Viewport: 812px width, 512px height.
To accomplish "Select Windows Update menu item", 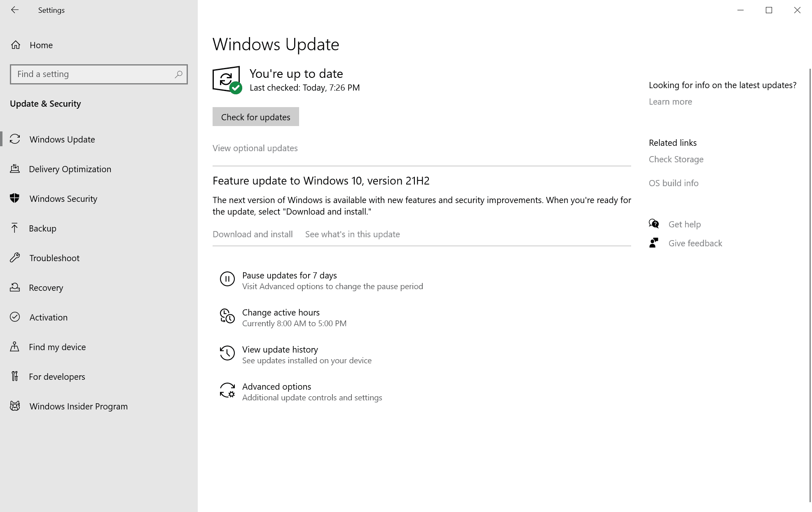I will [62, 139].
